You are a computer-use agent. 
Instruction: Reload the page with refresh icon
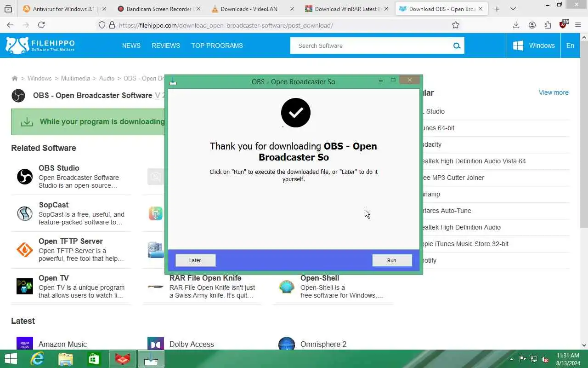pos(41,25)
